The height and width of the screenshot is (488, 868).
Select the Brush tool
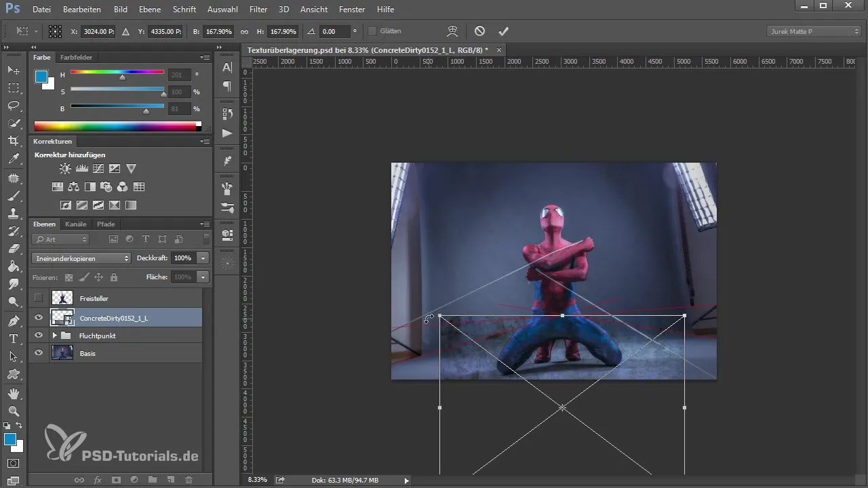point(14,196)
